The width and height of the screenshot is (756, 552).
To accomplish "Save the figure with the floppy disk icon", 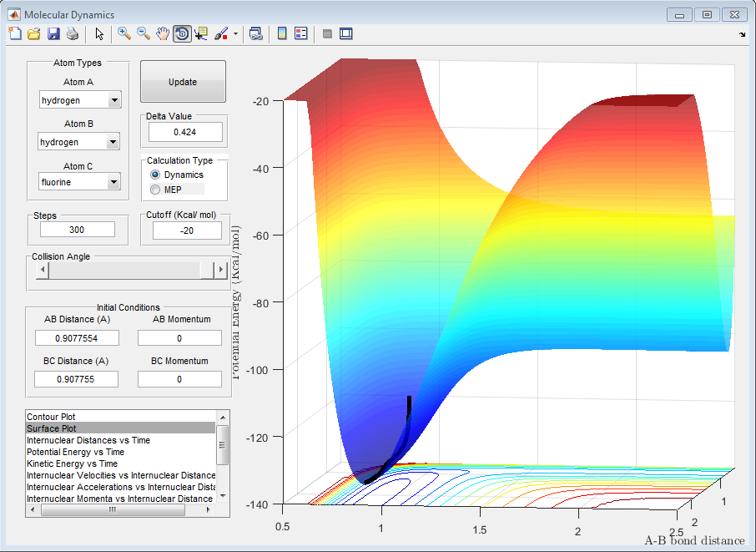I will tap(53, 33).
